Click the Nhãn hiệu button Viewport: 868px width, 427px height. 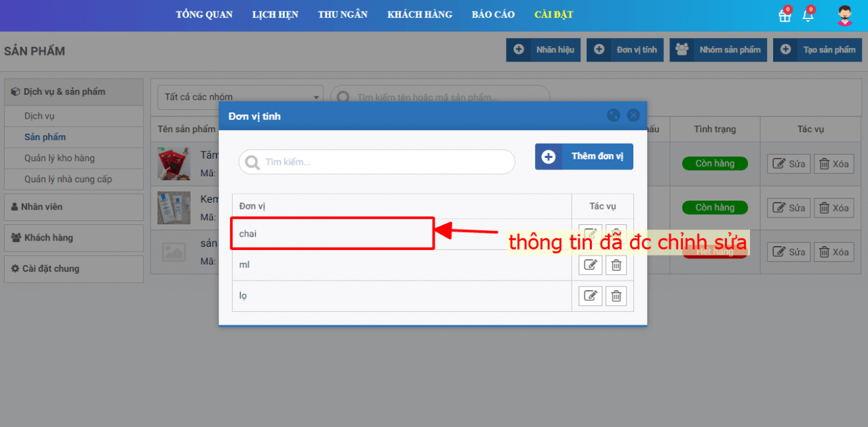tap(543, 49)
